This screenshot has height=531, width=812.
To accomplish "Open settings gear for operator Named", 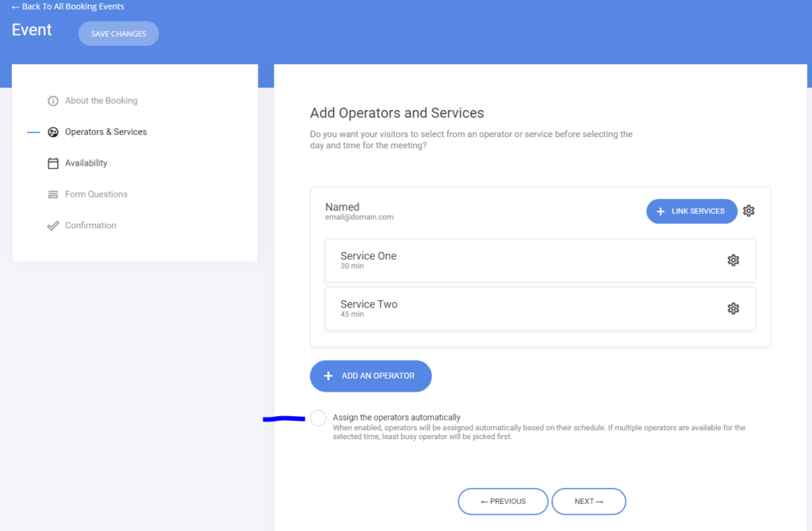I will tap(749, 211).
